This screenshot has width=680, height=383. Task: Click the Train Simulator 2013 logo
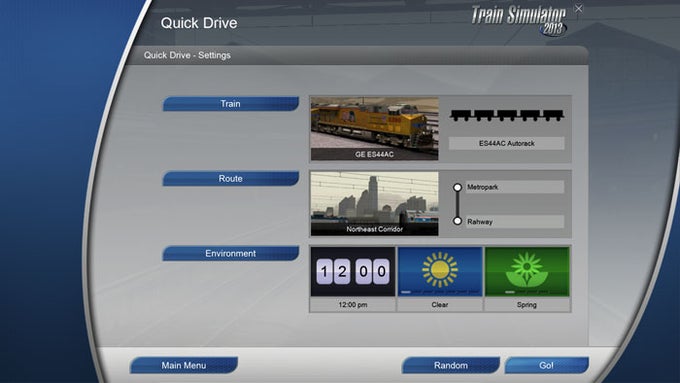[x=519, y=20]
